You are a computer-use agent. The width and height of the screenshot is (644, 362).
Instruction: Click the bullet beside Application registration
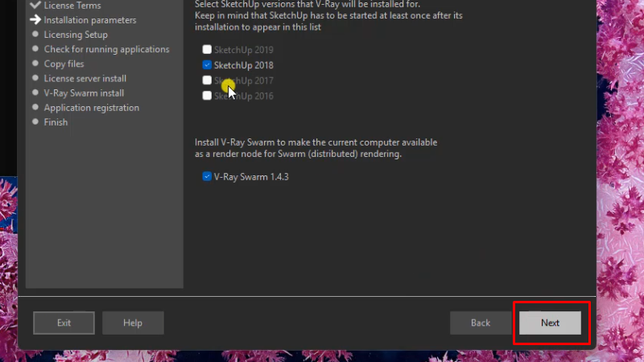(x=35, y=107)
